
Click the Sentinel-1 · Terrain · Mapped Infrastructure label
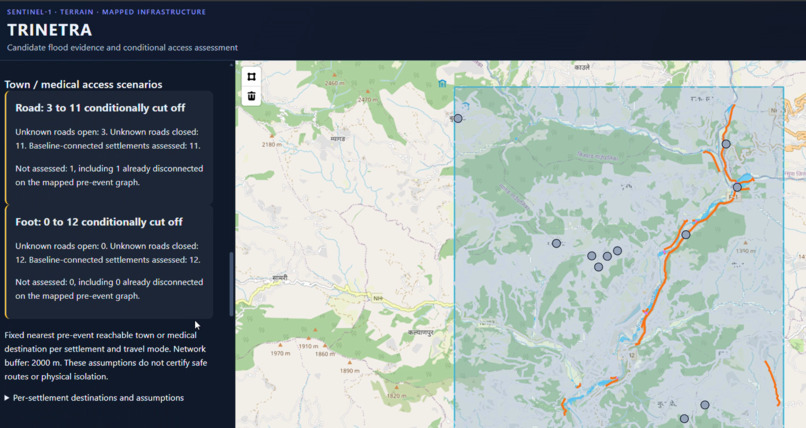[x=106, y=12]
